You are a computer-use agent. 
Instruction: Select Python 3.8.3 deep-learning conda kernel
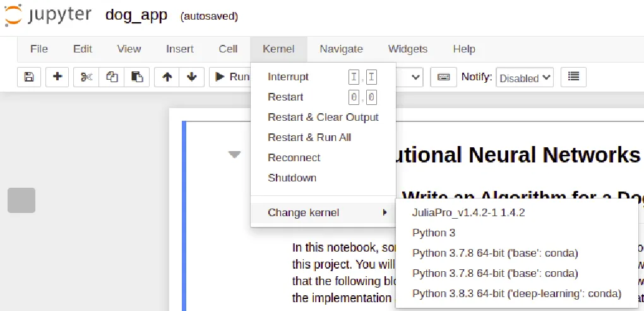coord(516,293)
